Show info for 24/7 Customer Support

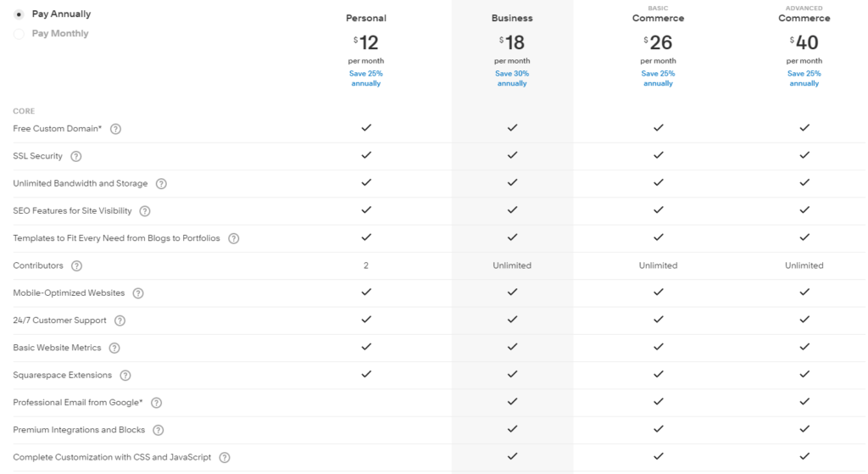120,321
